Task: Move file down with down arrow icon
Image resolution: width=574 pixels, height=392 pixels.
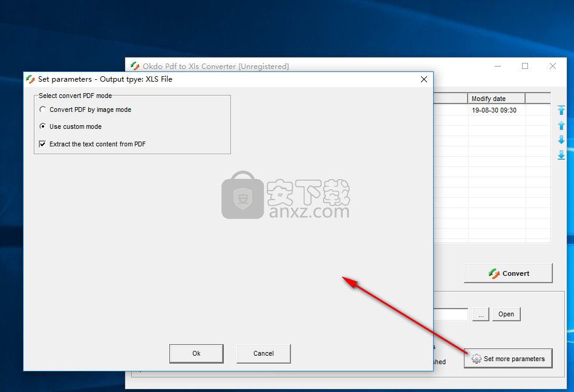Action: pyautogui.click(x=561, y=140)
